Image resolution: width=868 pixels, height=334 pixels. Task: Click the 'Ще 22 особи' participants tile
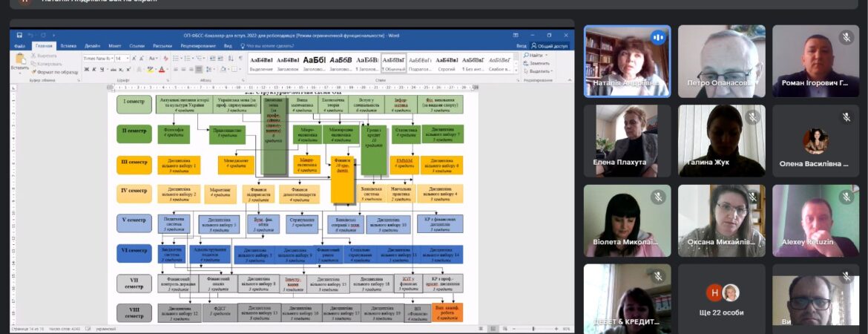click(721, 299)
